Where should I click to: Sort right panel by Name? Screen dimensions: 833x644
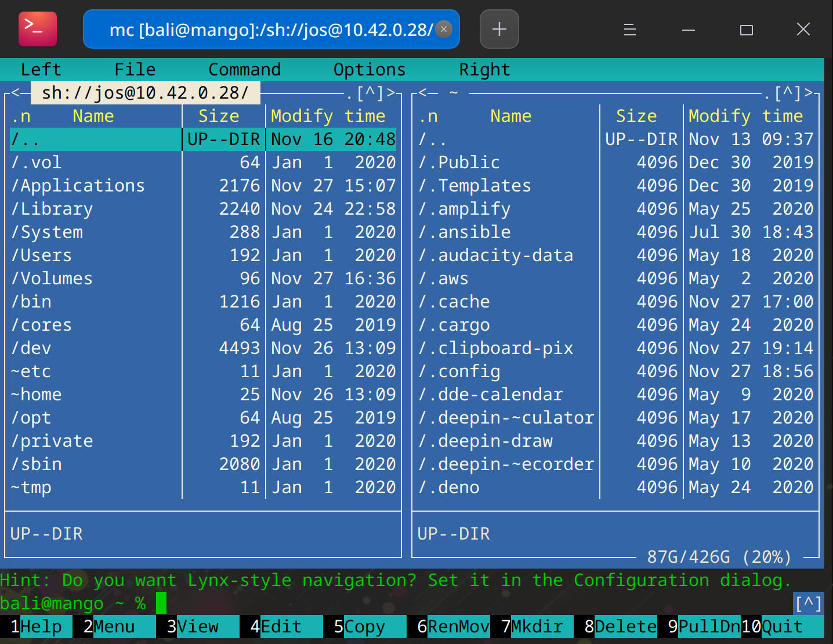coord(511,116)
